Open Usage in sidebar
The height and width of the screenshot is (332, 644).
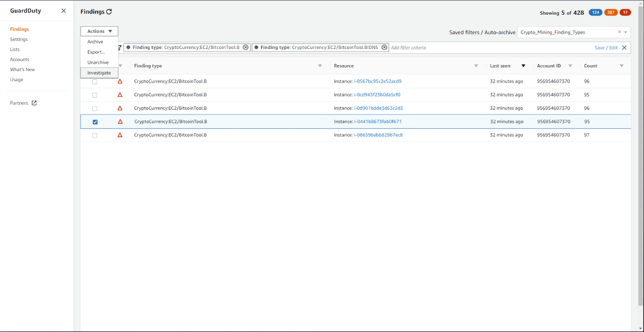17,80
